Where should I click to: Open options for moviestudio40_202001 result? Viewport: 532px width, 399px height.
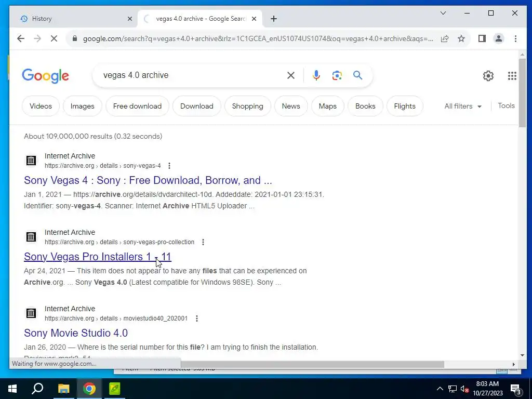[x=197, y=318]
